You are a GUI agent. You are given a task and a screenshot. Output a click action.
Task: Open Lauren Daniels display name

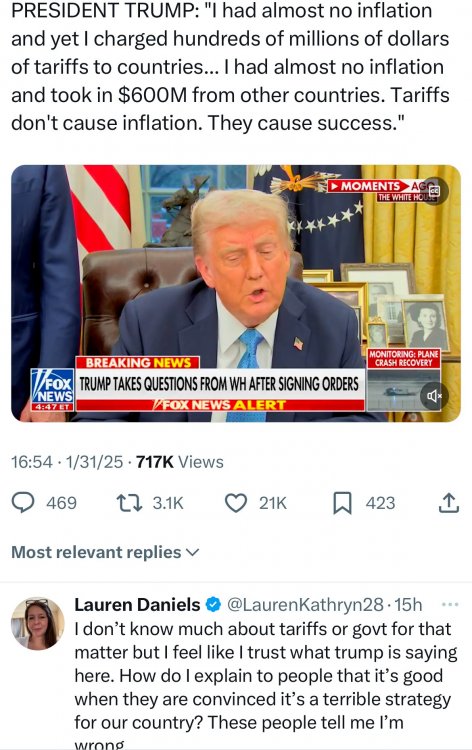(137, 605)
